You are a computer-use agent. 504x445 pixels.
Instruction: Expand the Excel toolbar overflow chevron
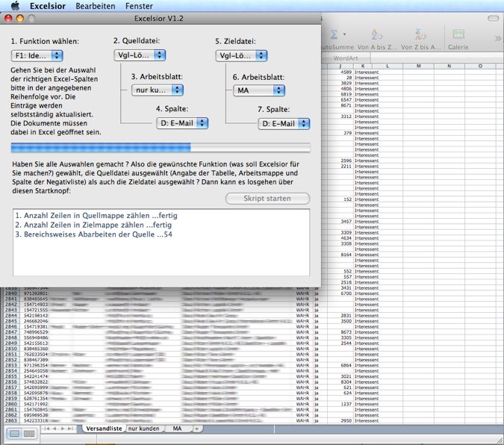[x=498, y=39]
